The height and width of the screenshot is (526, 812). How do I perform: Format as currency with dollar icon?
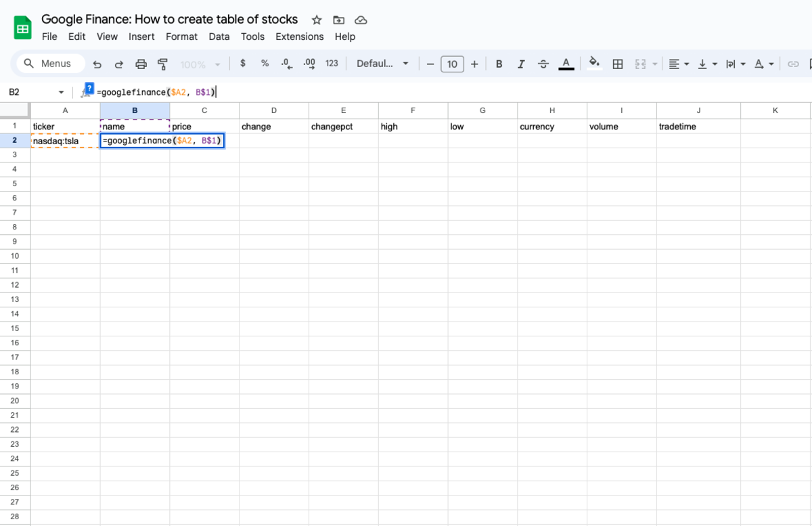(x=243, y=64)
